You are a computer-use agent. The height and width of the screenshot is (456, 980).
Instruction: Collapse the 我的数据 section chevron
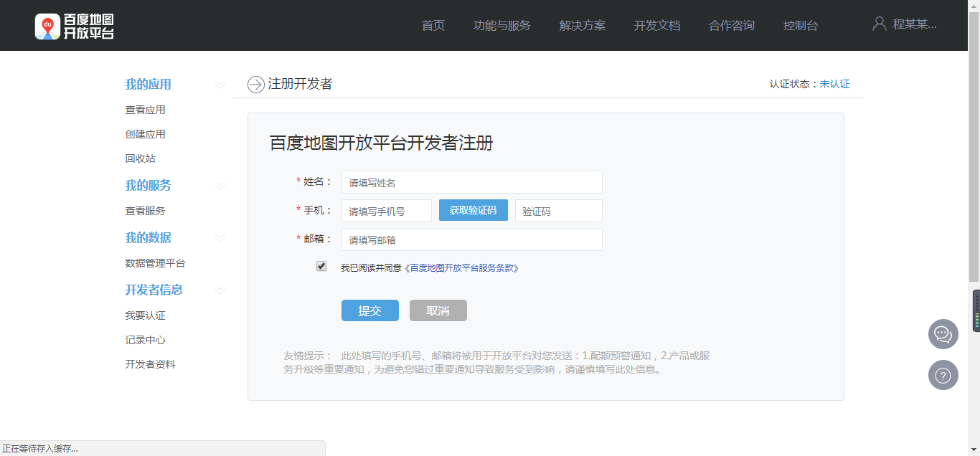coord(220,238)
